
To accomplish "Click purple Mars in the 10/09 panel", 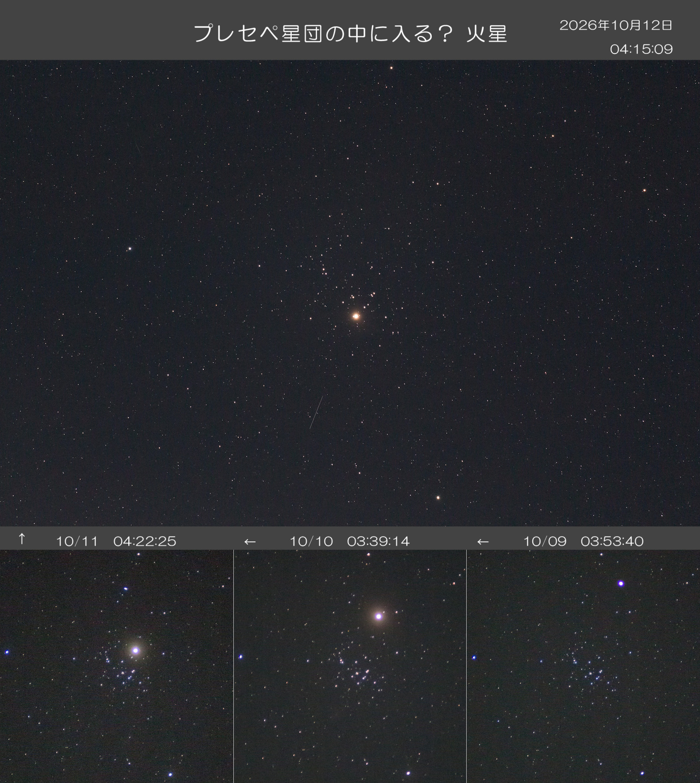I will coord(621,583).
